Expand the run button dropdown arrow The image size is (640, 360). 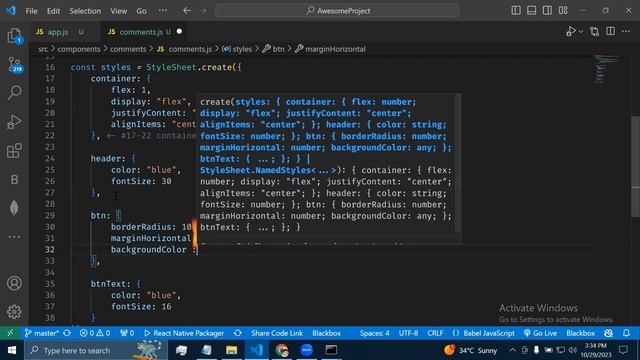pos(581,31)
